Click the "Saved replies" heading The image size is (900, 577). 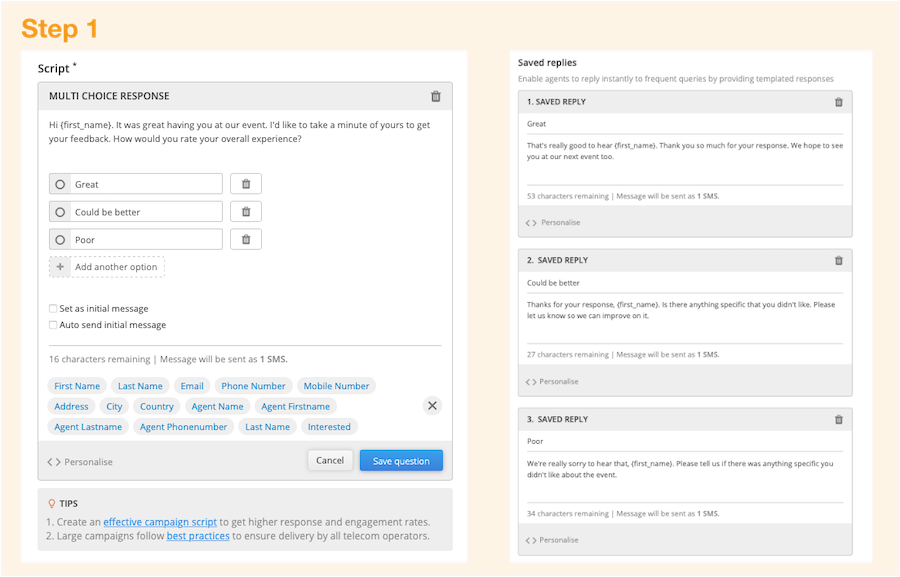tap(547, 63)
